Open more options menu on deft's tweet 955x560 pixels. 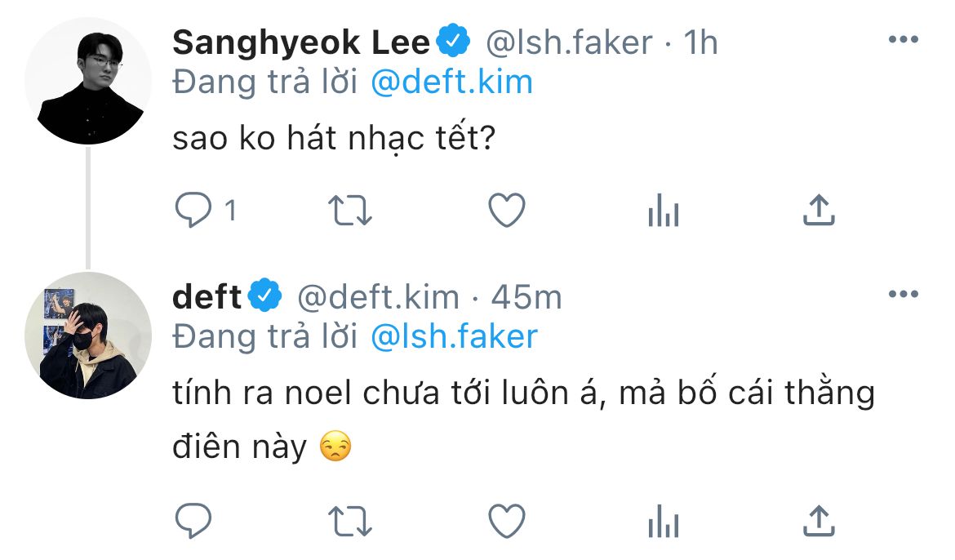coord(903,295)
